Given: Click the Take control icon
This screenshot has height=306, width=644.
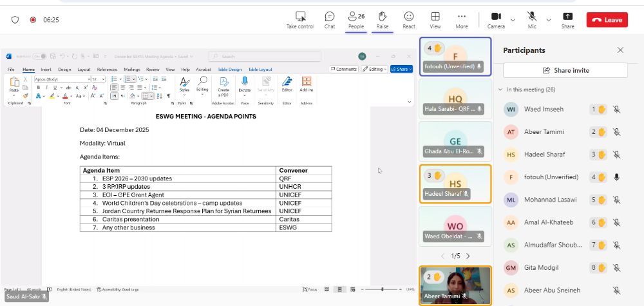Looking at the screenshot, I should tap(300, 19).
